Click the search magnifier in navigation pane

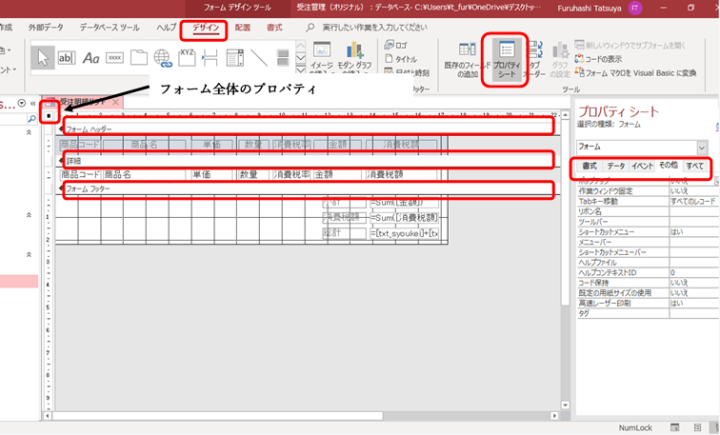click(x=31, y=118)
